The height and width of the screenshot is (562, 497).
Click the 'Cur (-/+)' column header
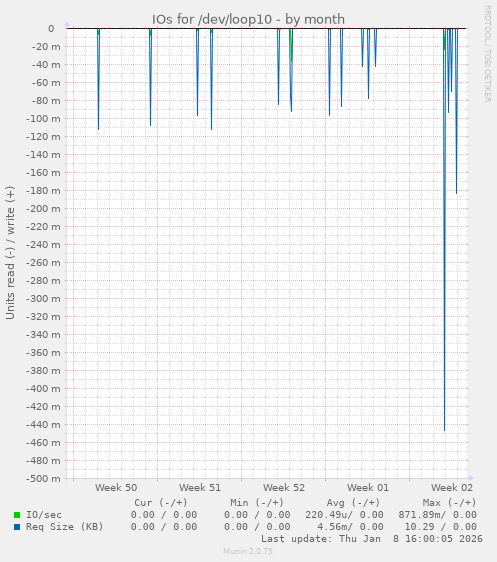point(161,503)
